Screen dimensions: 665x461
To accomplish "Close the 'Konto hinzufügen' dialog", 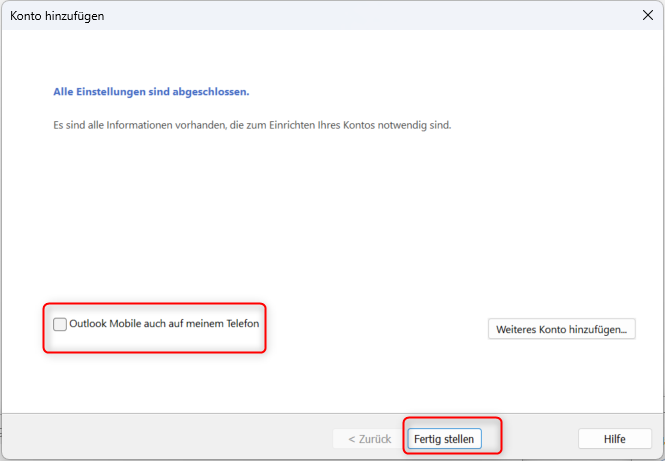I will click(646, 15).
